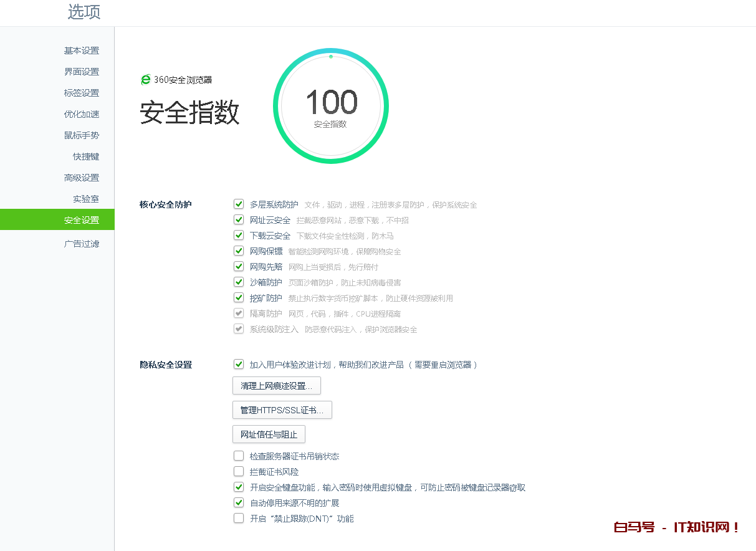Open 实验室 in the sidebar
Image resolution: width=756 pixels, height=551 pixels.
[85, 199]
